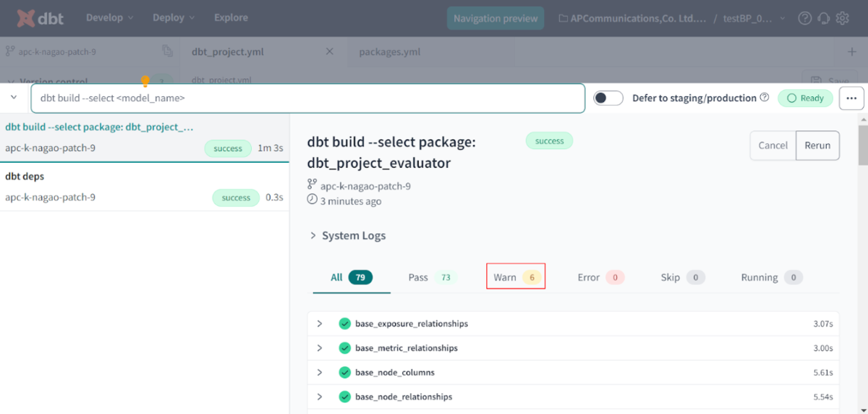
Task: Click the testBP project link in header
Action: pyautogui.click(x=753, y=18)
